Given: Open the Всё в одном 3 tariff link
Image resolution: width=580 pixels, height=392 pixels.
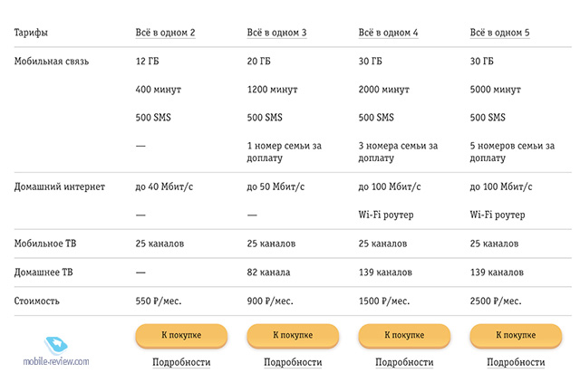Looking at the screenshot, I should [276, 33].
